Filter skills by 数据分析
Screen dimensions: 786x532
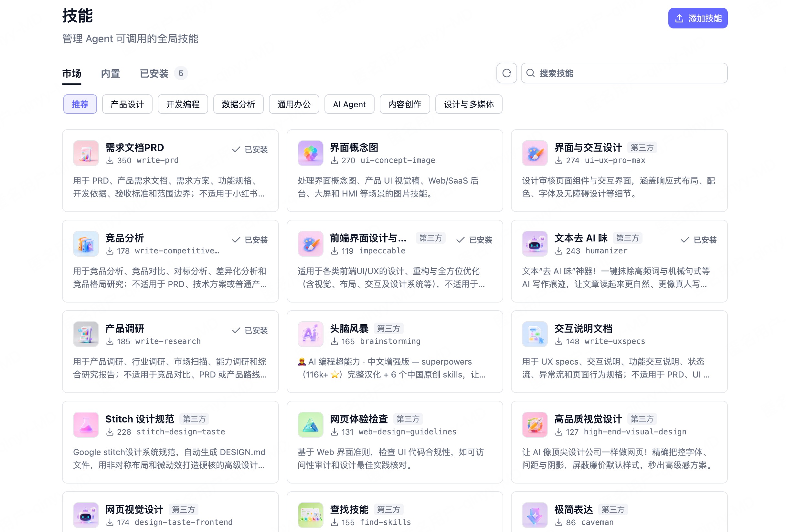pyautogui.click(x=238, y=104)
